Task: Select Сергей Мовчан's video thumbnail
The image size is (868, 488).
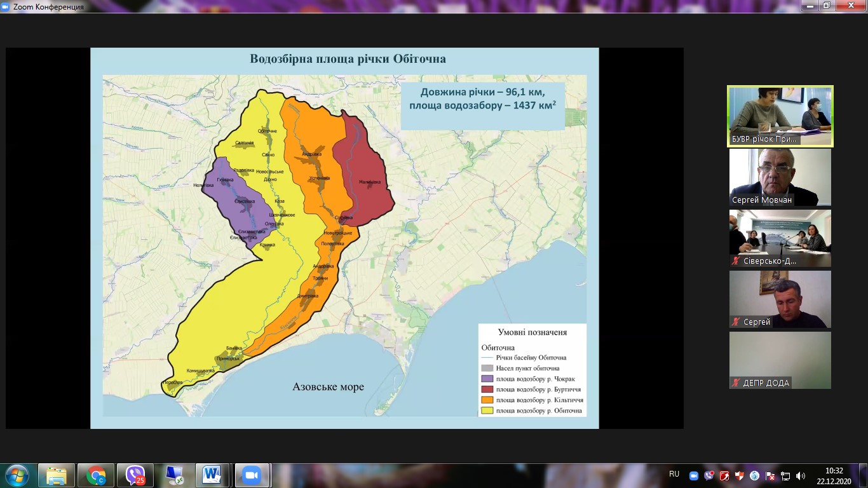Action: pyautogui.click(x=780, y=177)
